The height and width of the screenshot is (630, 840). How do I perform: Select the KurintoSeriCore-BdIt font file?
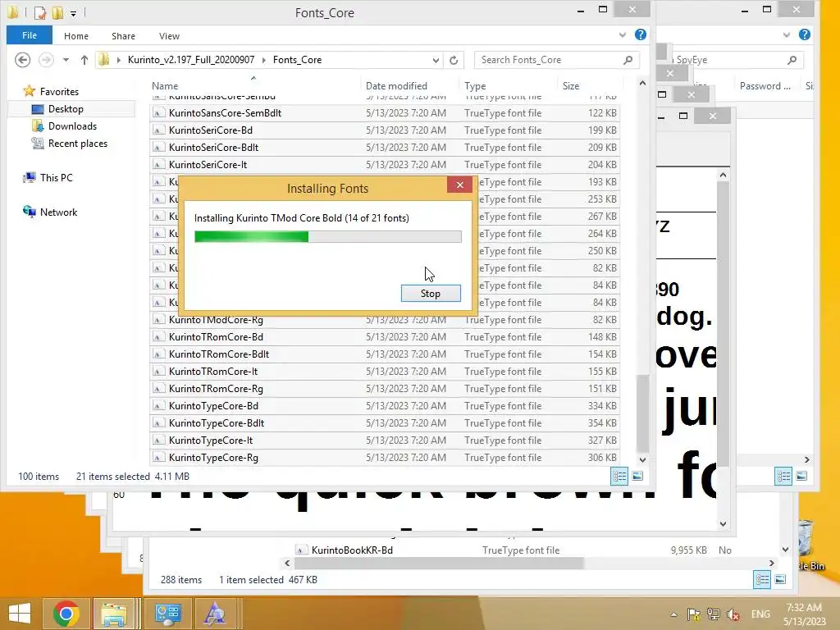[x=385, y=148]
